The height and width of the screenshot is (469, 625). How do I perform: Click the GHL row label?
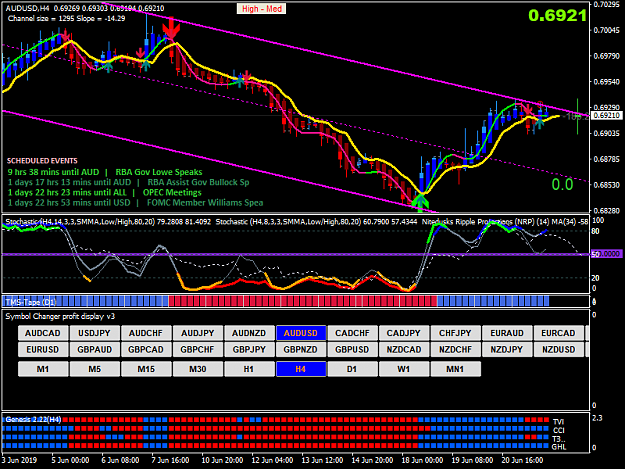559,447
